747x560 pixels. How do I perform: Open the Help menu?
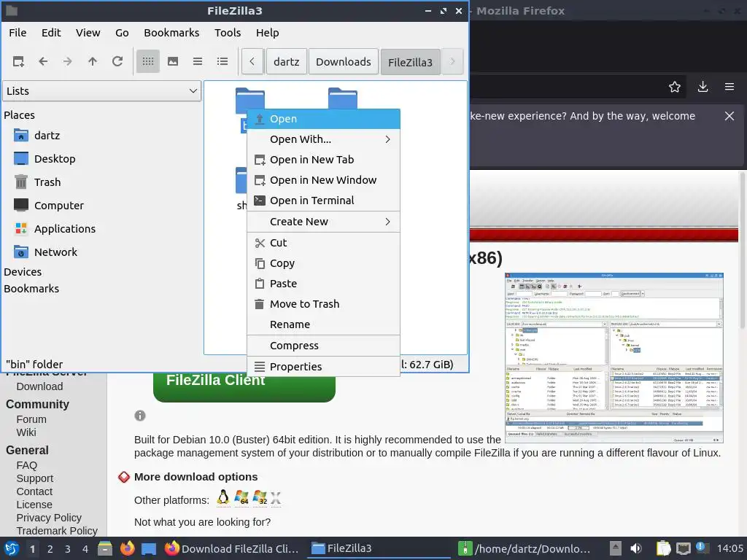[267, 33]
